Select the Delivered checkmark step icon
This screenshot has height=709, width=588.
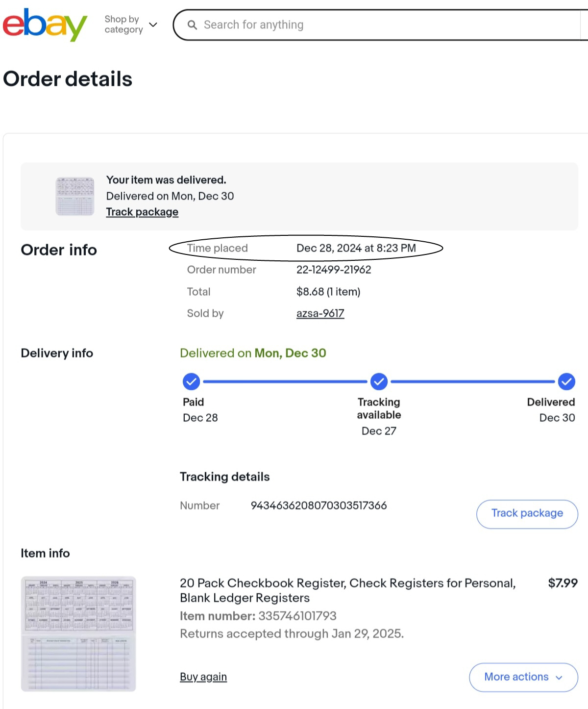[x=566, y=381]
